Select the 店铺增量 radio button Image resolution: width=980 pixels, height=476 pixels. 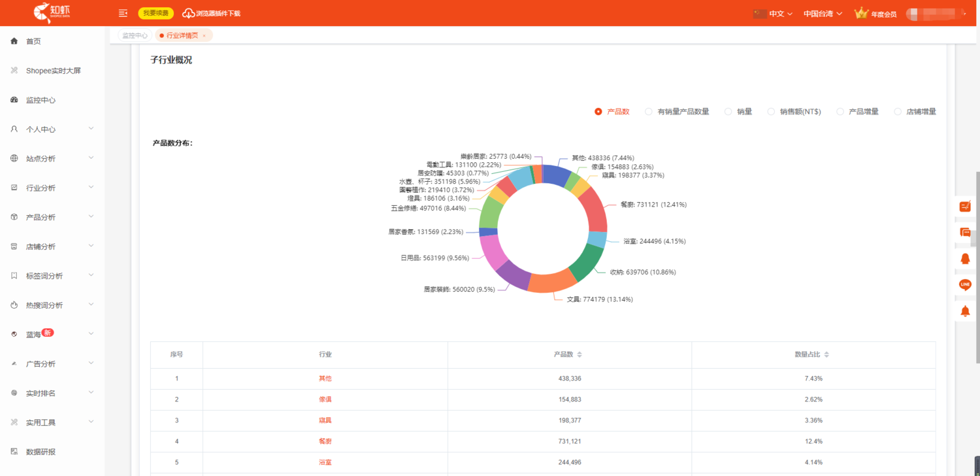898,111
